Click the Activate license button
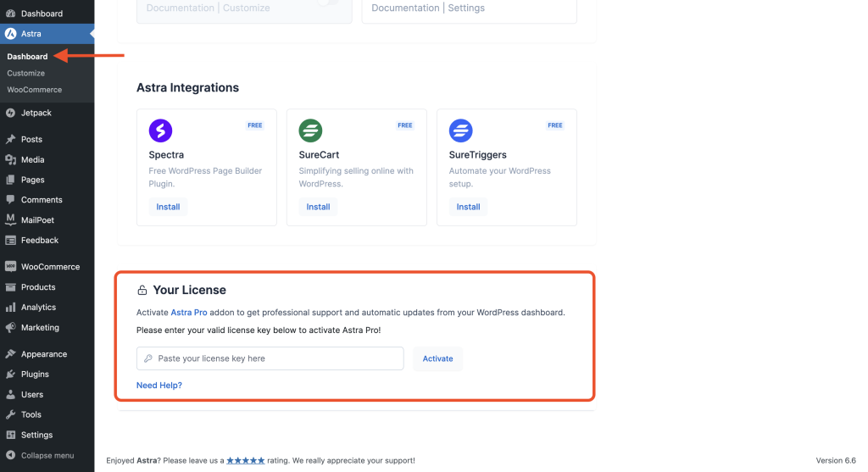 coord(438,358)
